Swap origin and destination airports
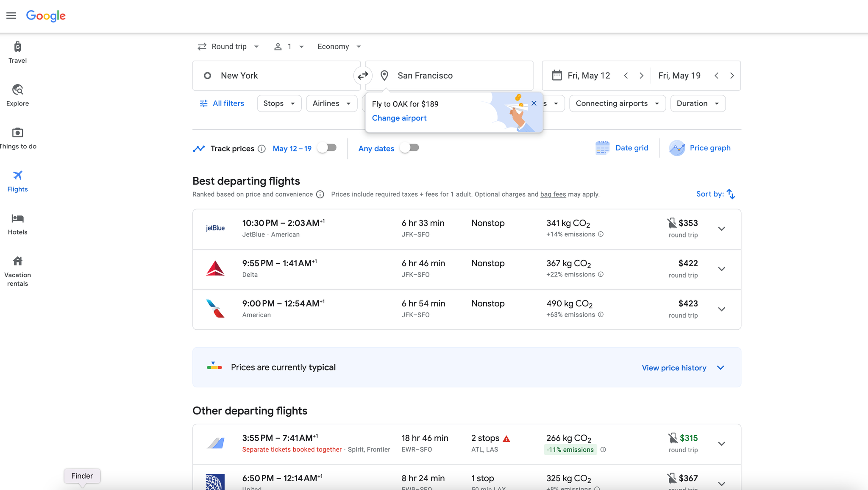Image resolution: width=868 pixels, height=490 pixels. 363,75
